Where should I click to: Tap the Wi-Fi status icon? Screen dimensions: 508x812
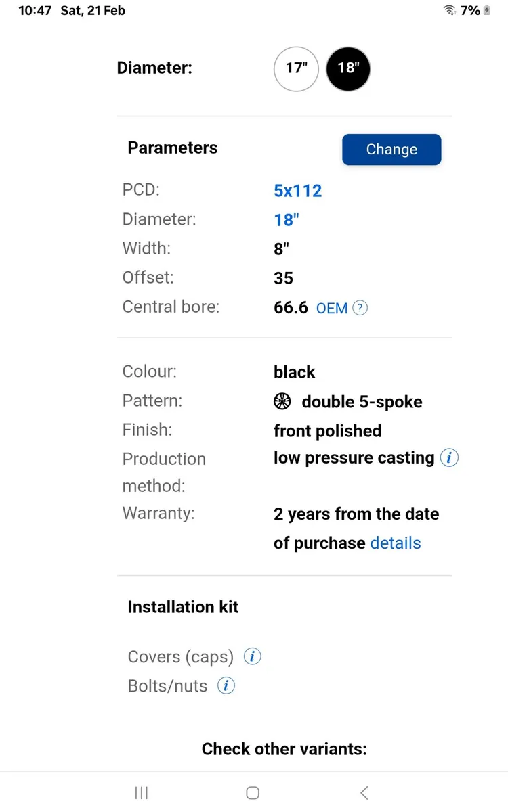[449, 10]
